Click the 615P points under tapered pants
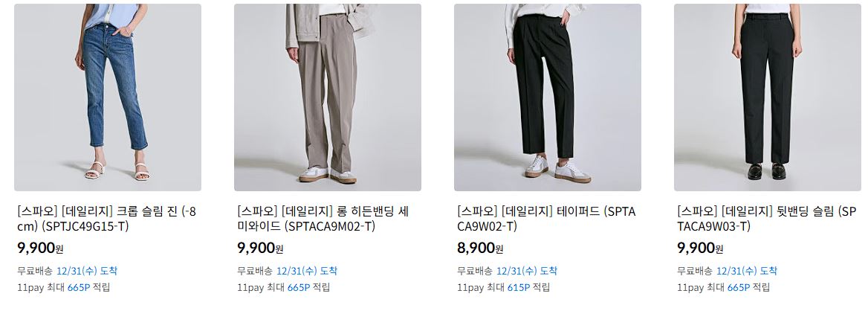 point(519,287)
